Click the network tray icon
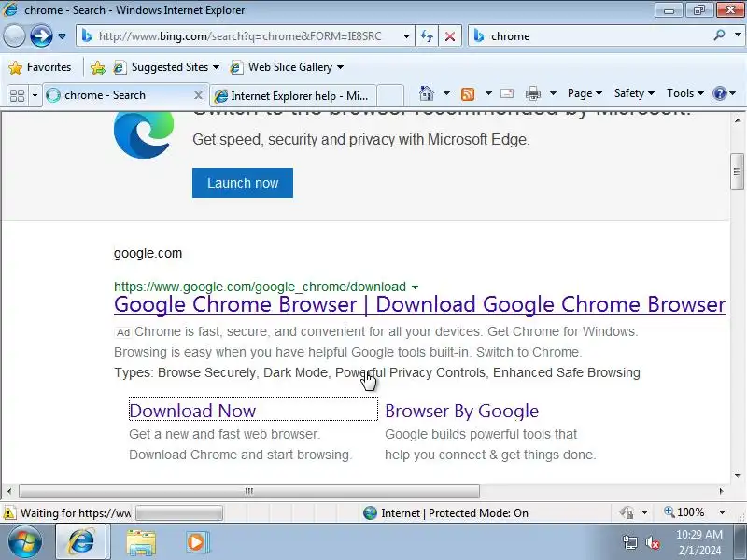 coord(629,542)
